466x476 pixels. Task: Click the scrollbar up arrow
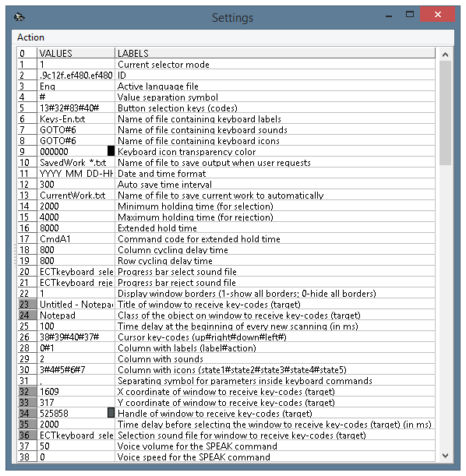point(445,55)
